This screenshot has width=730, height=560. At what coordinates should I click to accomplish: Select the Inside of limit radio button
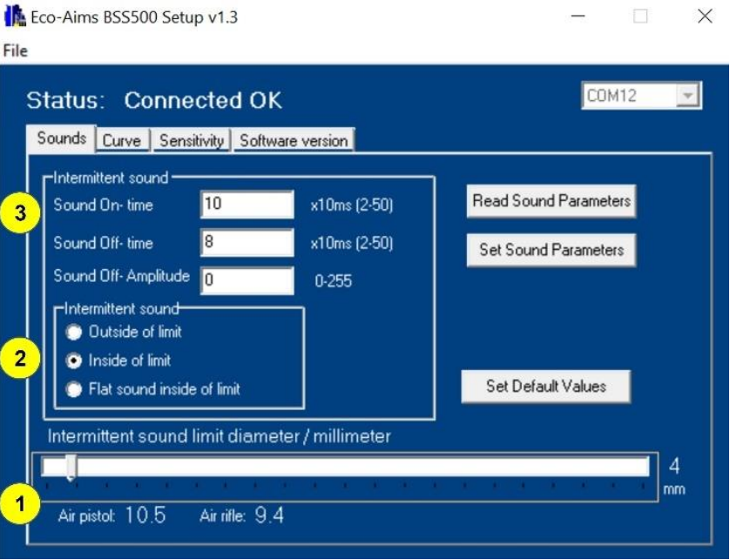[x=73, y=361]
